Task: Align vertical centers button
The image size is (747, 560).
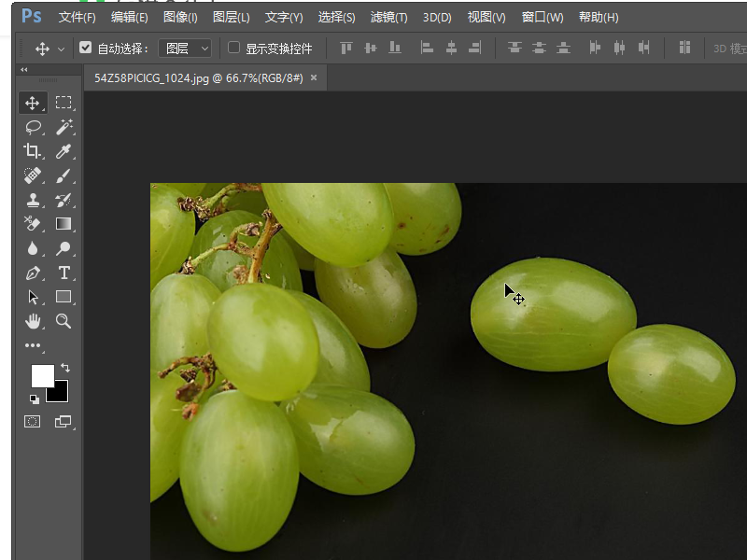Action: coord(371,48)
